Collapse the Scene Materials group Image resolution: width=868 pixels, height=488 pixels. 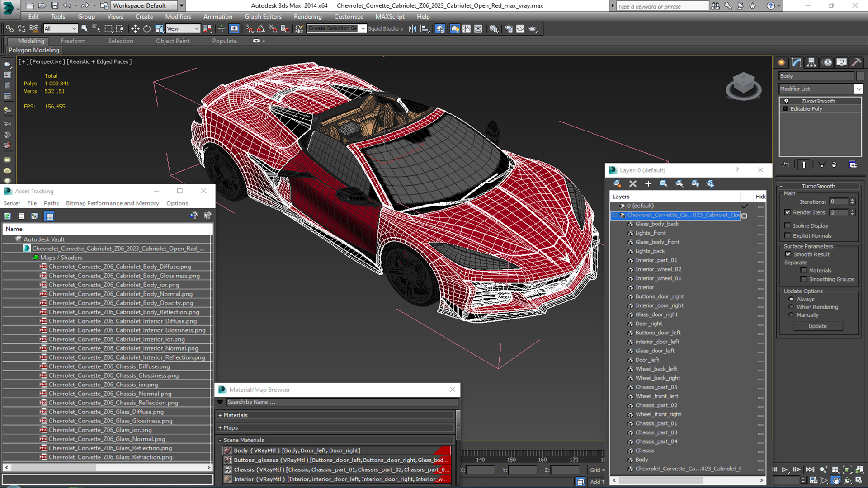(220, 440)
